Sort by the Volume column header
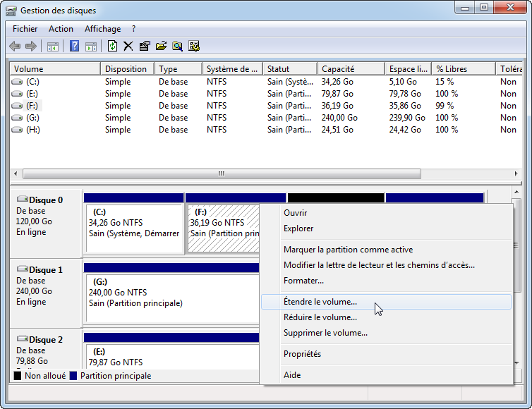This screenshot has height=409, width=532. 55,69
